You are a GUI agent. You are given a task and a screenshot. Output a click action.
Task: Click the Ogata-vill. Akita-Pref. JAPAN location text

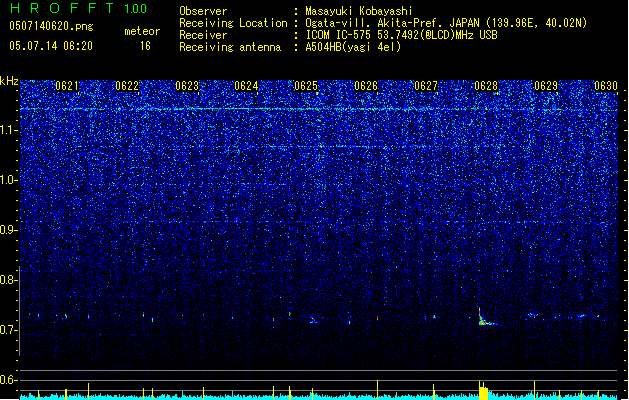446,23
